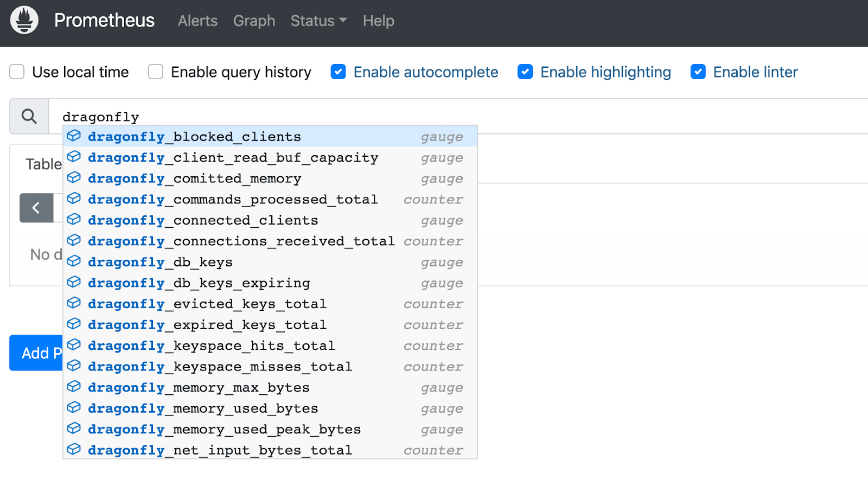Click the Prometheus flame logo icon
This screenshot has height=486, width=868.
[x=24, y=20]
